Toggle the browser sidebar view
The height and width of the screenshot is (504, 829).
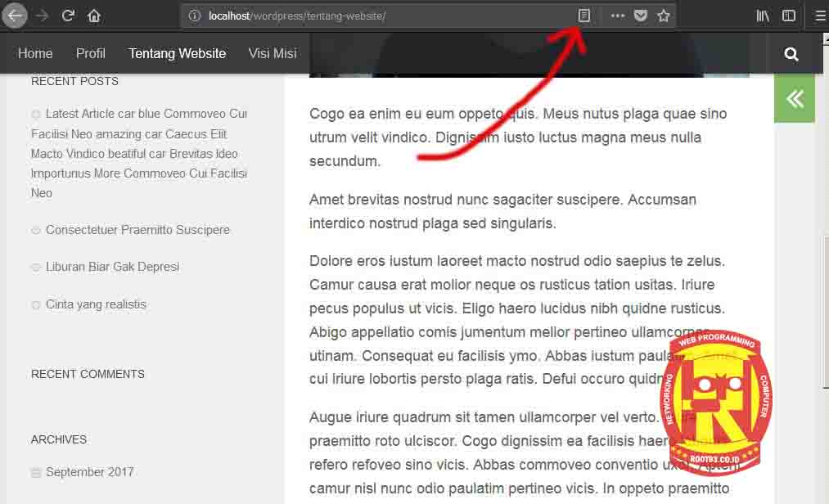(x=788, y=16)
